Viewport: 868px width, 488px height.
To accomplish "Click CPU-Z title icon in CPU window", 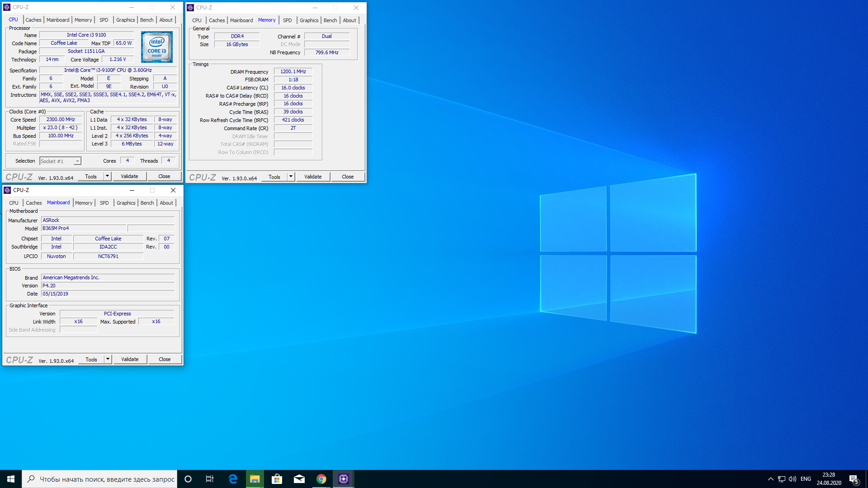I will (7, 7).
